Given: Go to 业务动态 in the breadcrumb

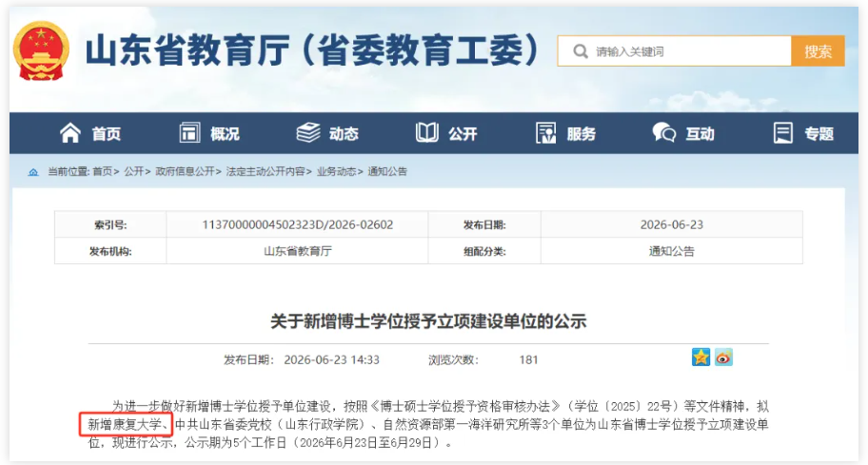Looking at the screenshot, I should click(337, 171).
